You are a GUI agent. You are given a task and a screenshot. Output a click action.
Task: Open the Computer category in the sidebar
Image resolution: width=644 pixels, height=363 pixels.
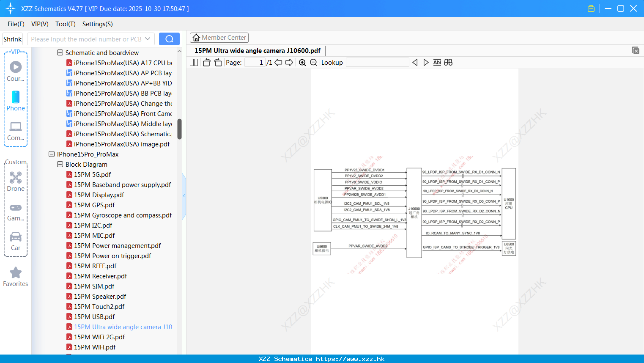click(x=16, y=131)
